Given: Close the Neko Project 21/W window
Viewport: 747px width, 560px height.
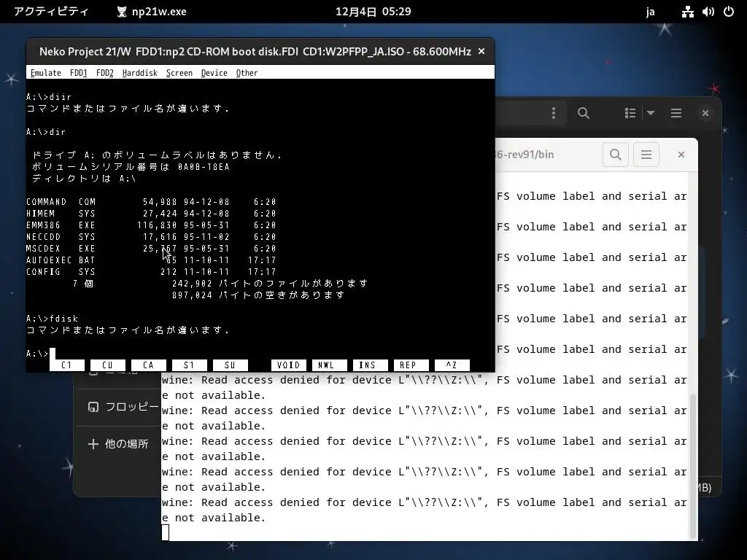Looking at the screenshot, I should [481, 51].
